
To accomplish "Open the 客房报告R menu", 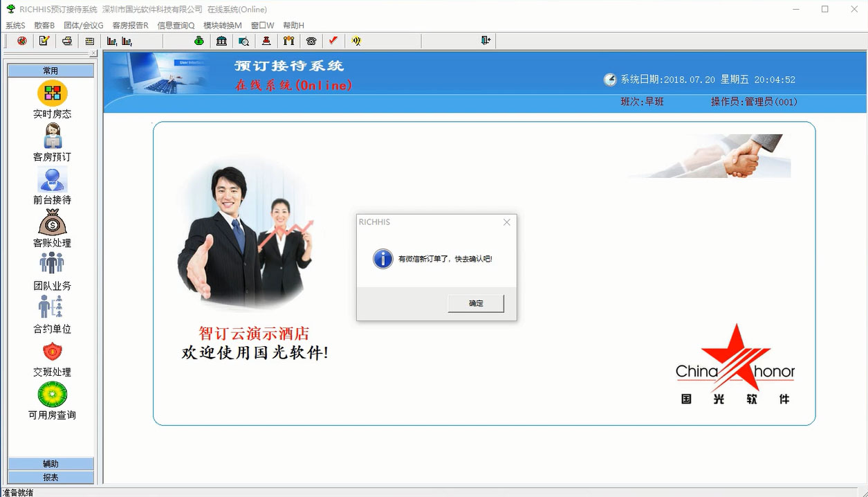I will [x=130, y=26].
